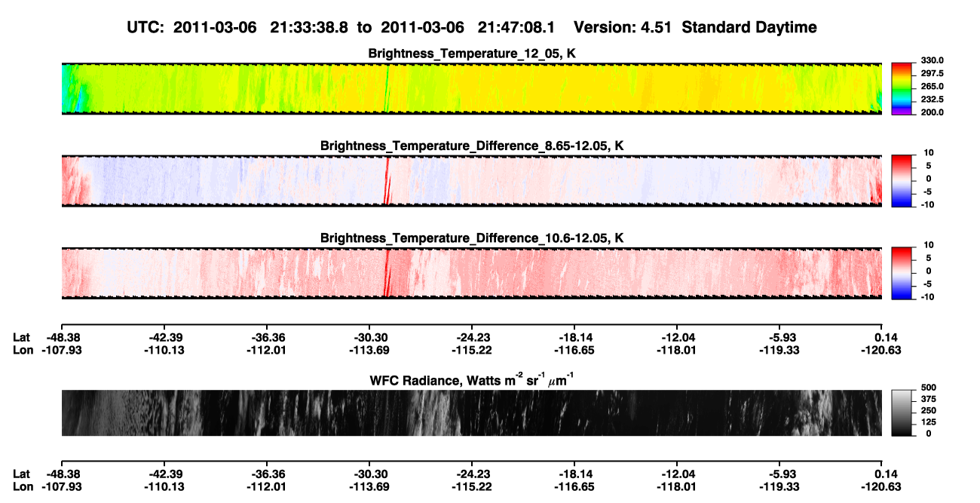The image size is (980, 503).
Task: Click the WFC Radiance grayscale colorbar
Action: click(x=902, y=413)
